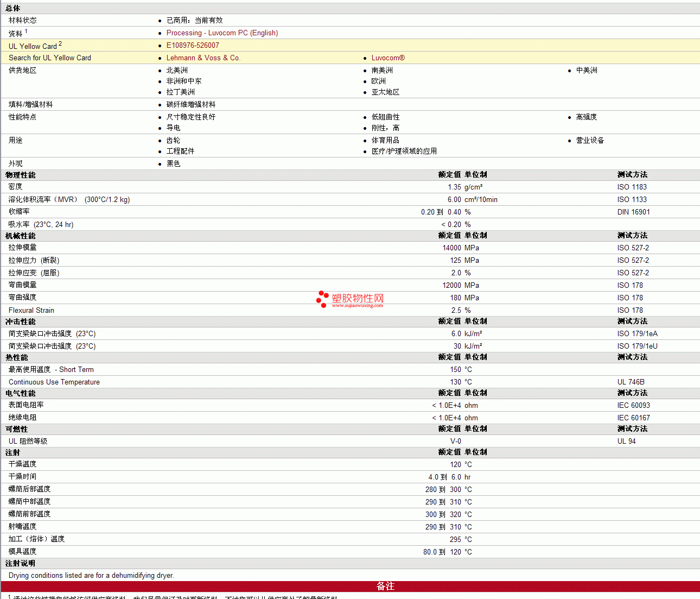Screen dimensions: 700x599
Task: Click the 密度 value 1.35
Action: point(454,187)
